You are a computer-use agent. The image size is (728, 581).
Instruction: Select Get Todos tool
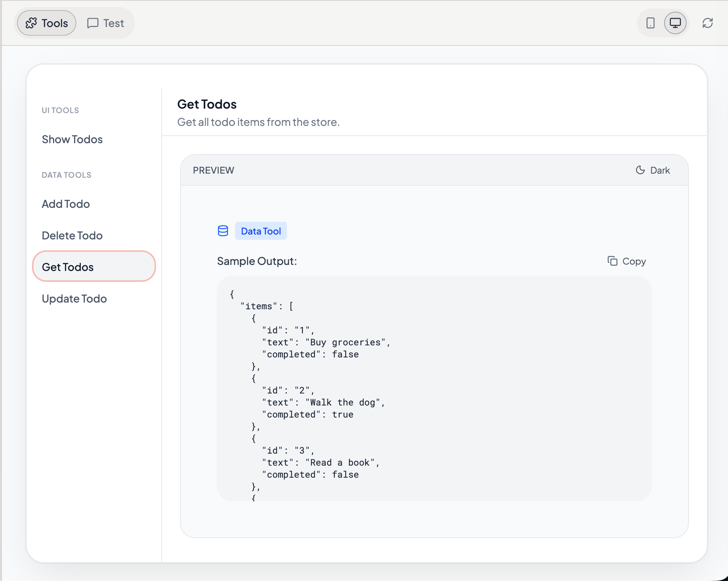(94, 266)
